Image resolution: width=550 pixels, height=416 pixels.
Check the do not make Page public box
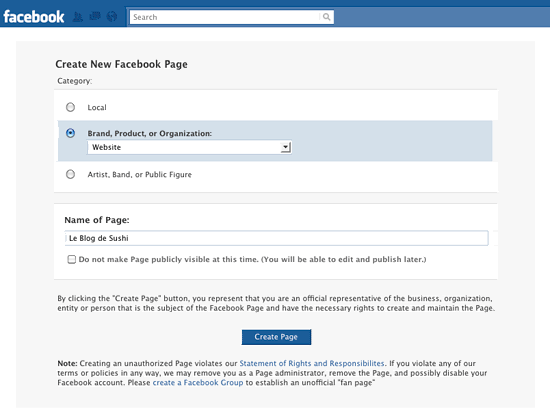[72, 259]
